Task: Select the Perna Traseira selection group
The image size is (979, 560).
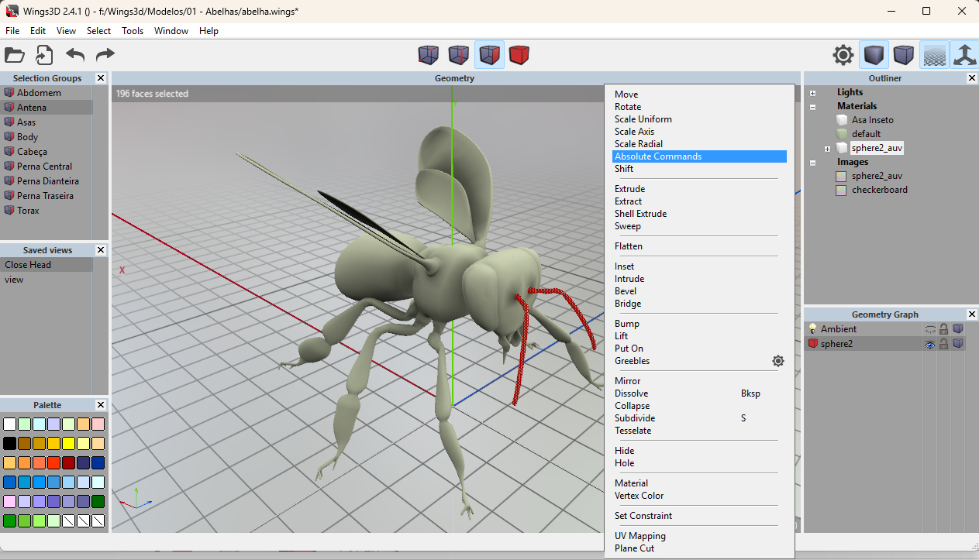Action: 45,196
